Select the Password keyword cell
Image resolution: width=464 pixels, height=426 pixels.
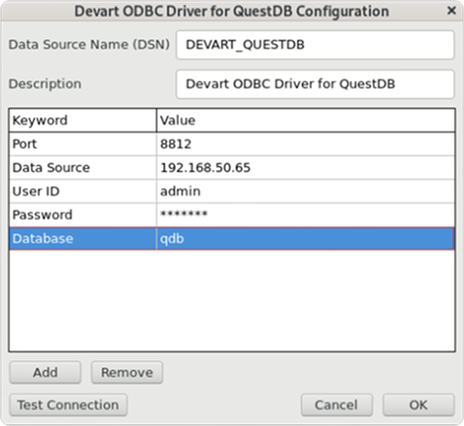(x=83, y=215)
